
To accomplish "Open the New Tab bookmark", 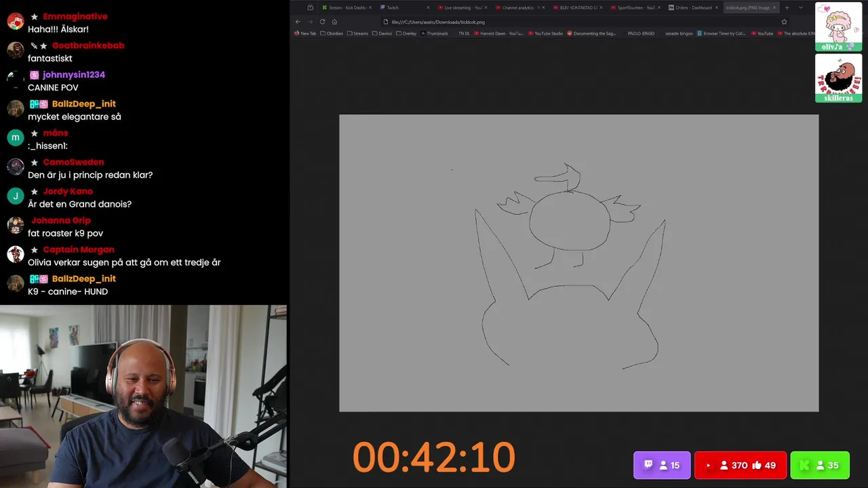I will click(305, 33).
